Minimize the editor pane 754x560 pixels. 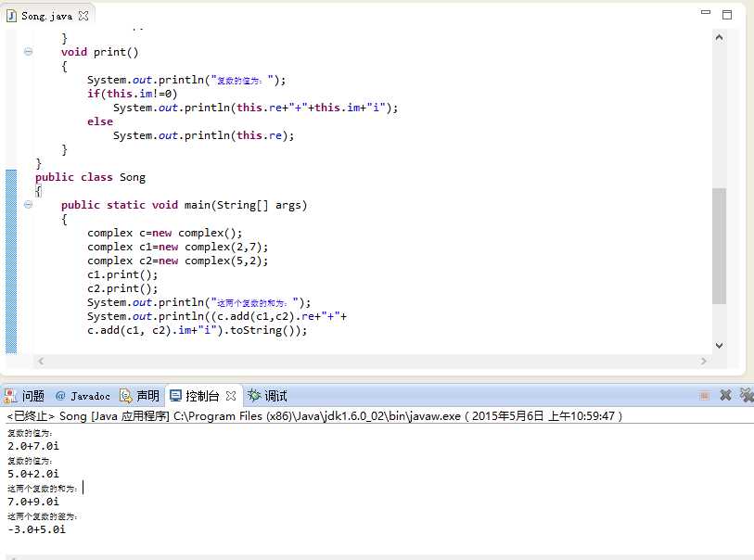[x=706, y=12]
